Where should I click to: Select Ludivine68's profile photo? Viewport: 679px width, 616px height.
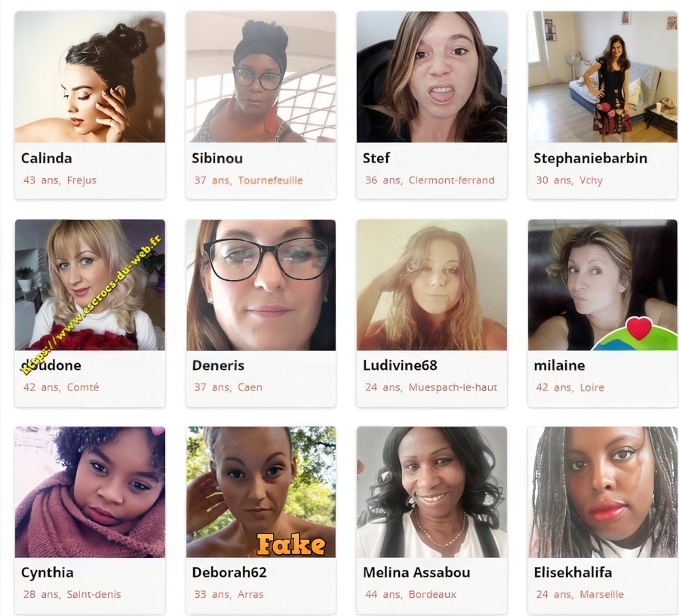432,285
